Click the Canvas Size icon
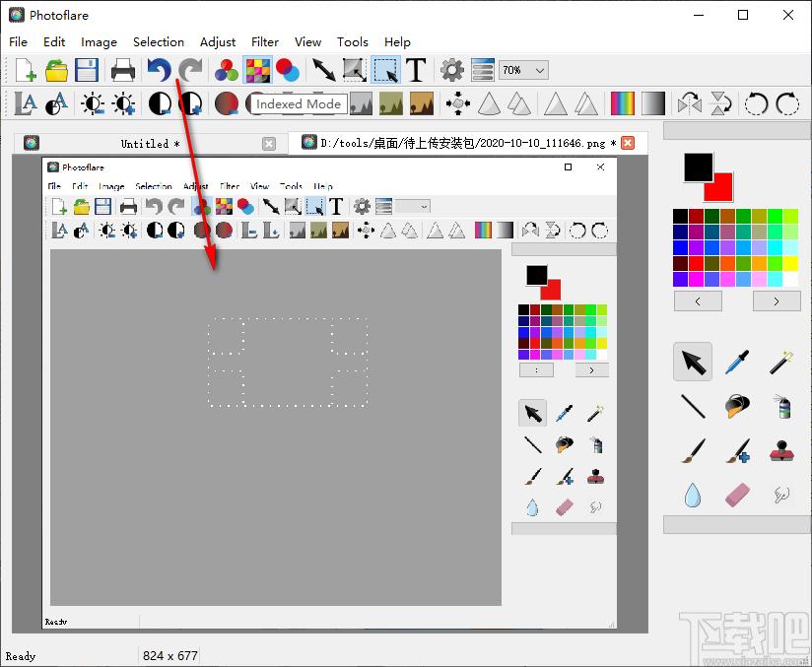The image size is (812, 667). [355, 70]
